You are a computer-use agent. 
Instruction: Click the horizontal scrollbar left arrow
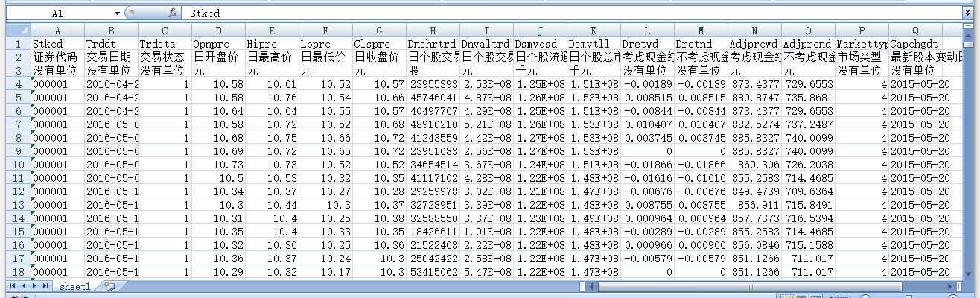point(593,286)
